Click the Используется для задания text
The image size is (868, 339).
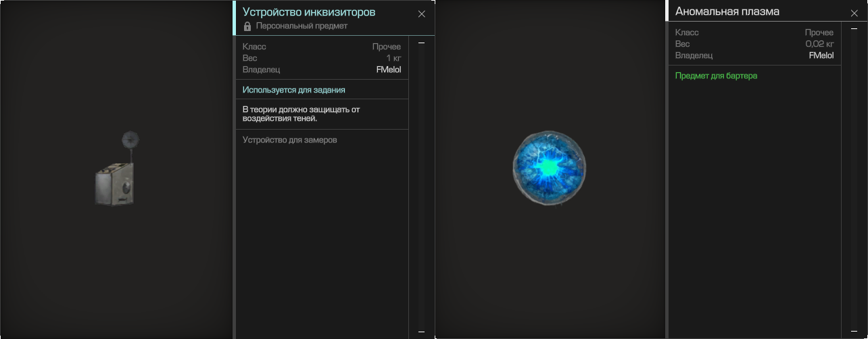click(294, 90)
